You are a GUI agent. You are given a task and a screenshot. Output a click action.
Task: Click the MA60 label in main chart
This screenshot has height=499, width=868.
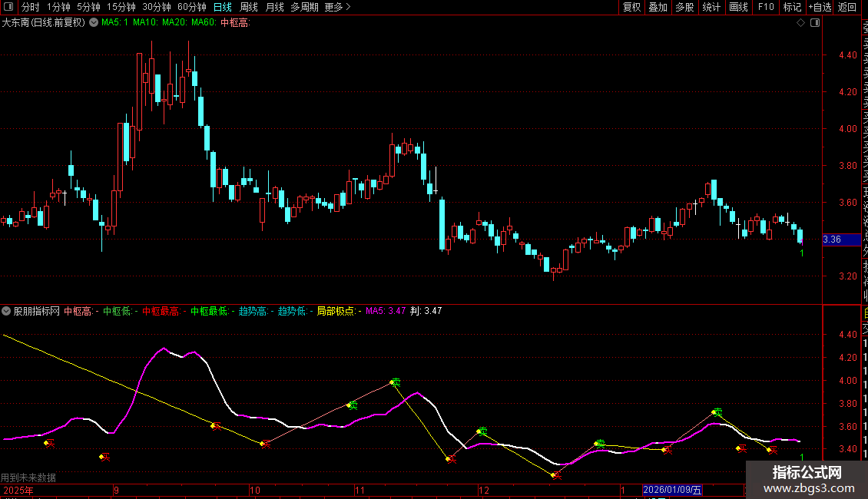(203, 23)
